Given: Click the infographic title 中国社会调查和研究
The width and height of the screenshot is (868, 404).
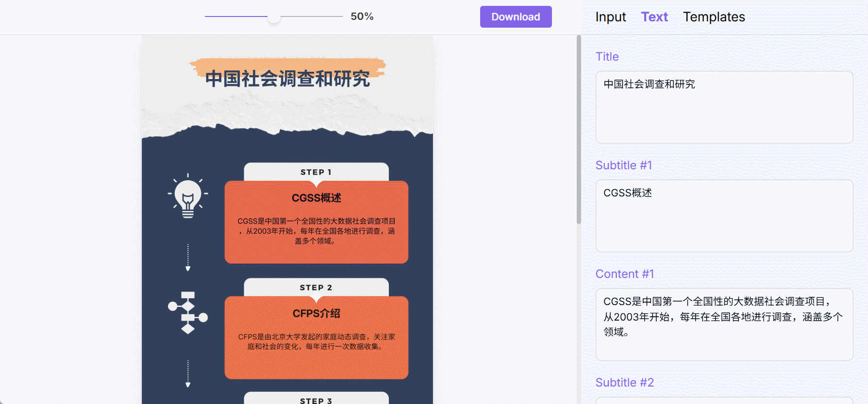Looking at the screenshot, I should 287,79.
